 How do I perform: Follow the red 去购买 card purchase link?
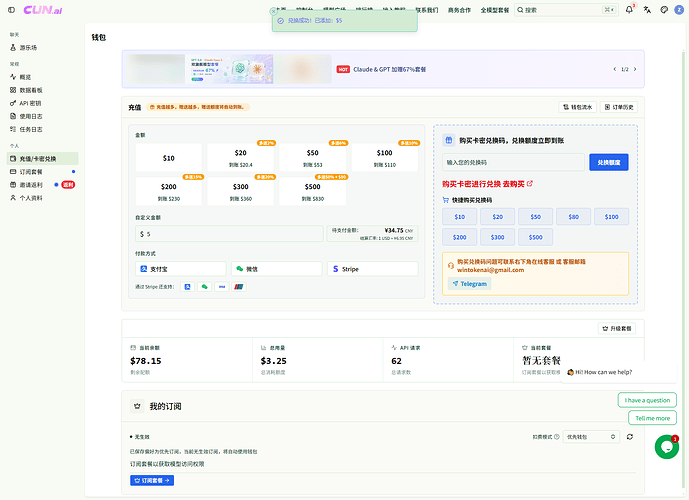tap(517, 184)
